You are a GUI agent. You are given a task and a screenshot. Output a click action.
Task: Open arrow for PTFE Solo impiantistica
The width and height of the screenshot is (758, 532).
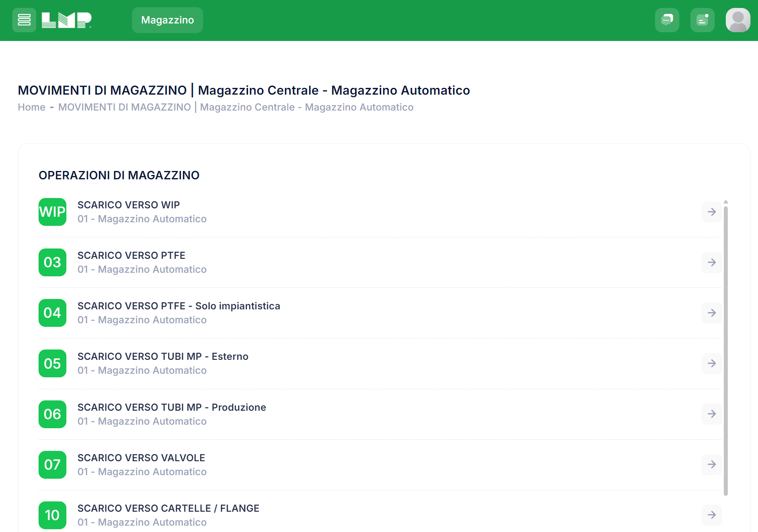coord(711,313)
